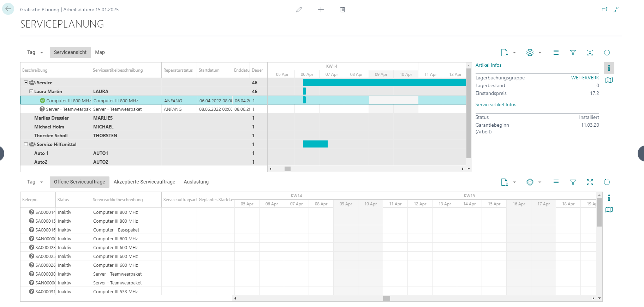Click lower planner refresh icon
Viewport: 644px width, 307px height.
click(607, 182)
